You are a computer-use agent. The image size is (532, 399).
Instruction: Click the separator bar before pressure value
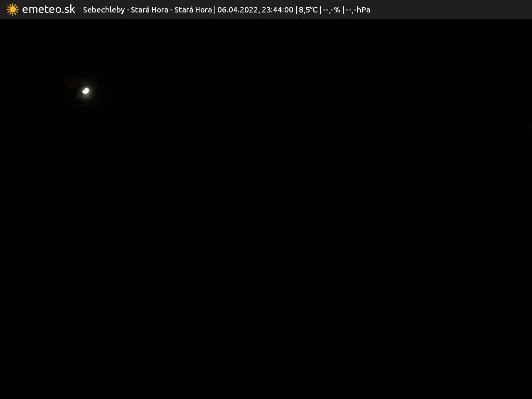343,10
